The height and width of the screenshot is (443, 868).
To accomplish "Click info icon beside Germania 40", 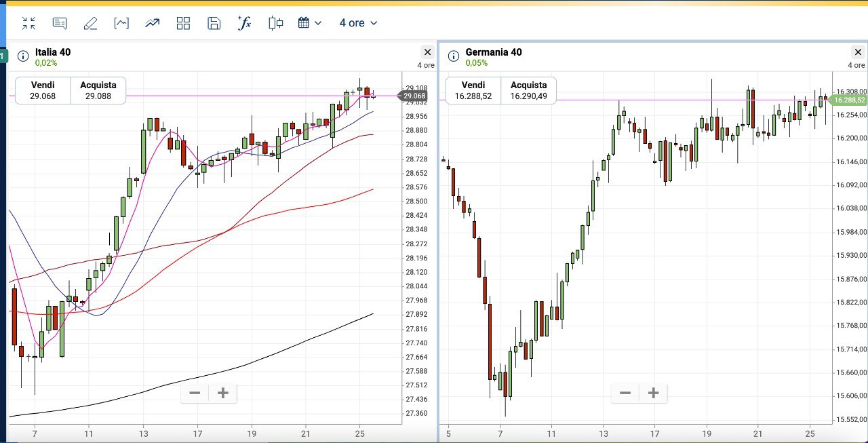I will click(452, 56).
